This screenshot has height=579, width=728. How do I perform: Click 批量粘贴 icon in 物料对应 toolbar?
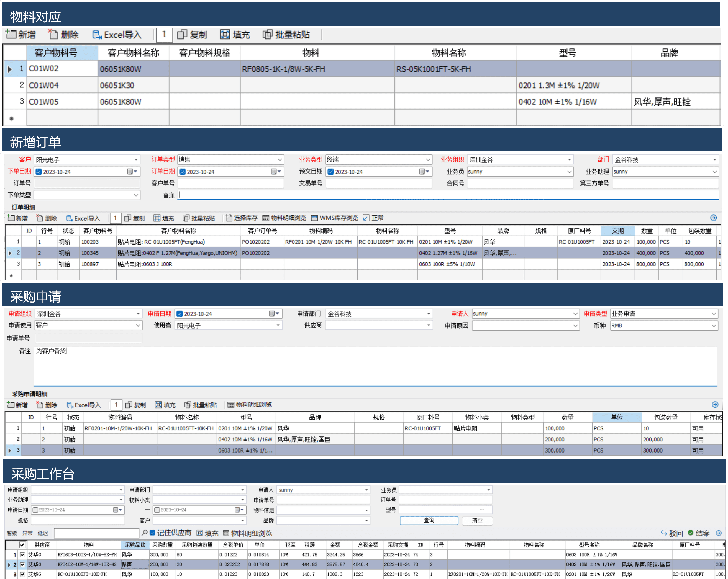coord(267,34)
